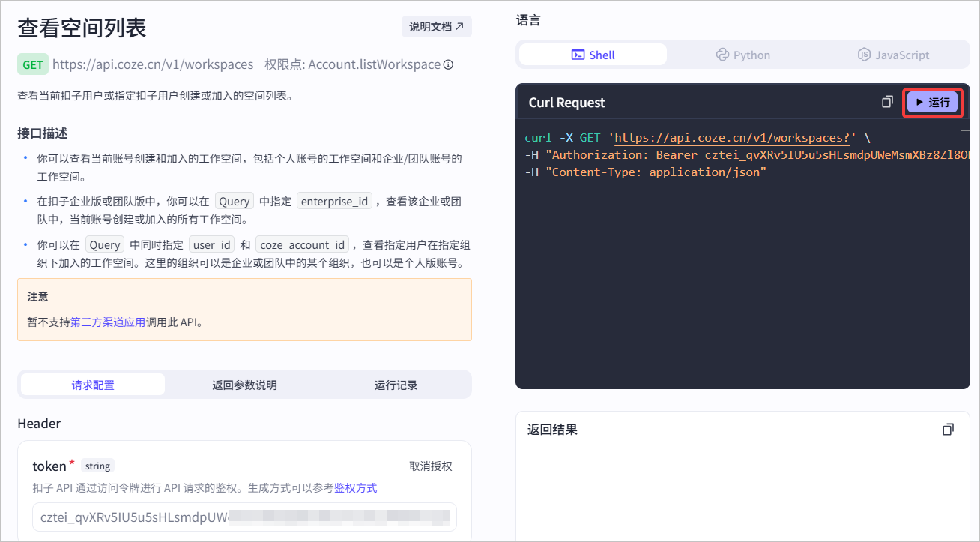Click 取消授权 to revoke authorization
Screen dimensions: 980x542
(x=431, y=466)
